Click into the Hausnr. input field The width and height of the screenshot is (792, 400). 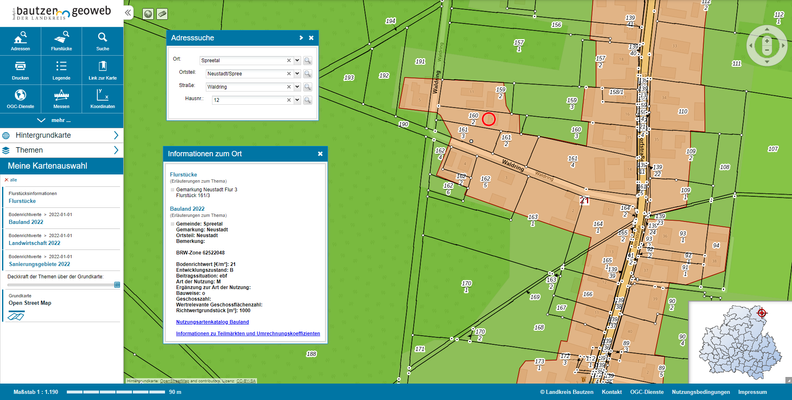click(247, 101)
